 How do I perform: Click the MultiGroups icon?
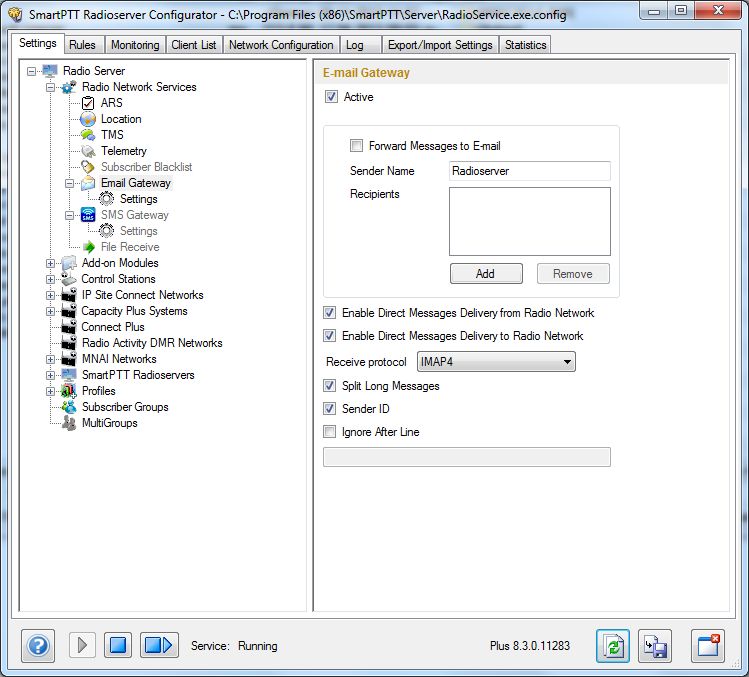point(69,423)
